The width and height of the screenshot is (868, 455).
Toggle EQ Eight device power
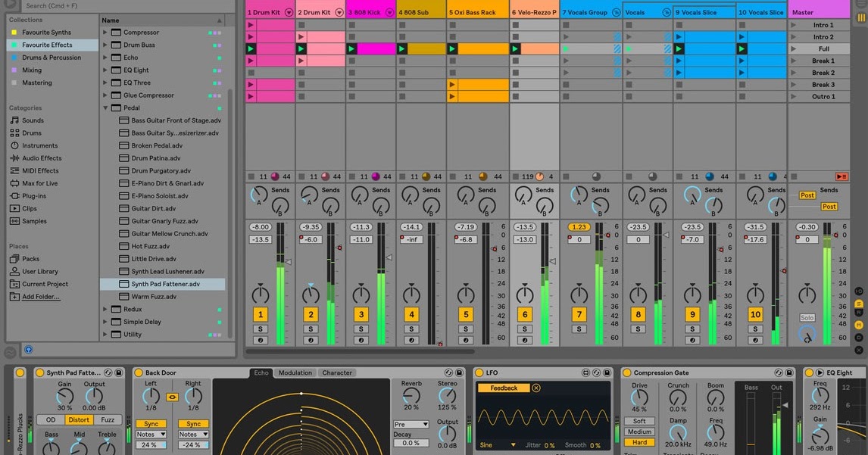click(x=810, y=373)
